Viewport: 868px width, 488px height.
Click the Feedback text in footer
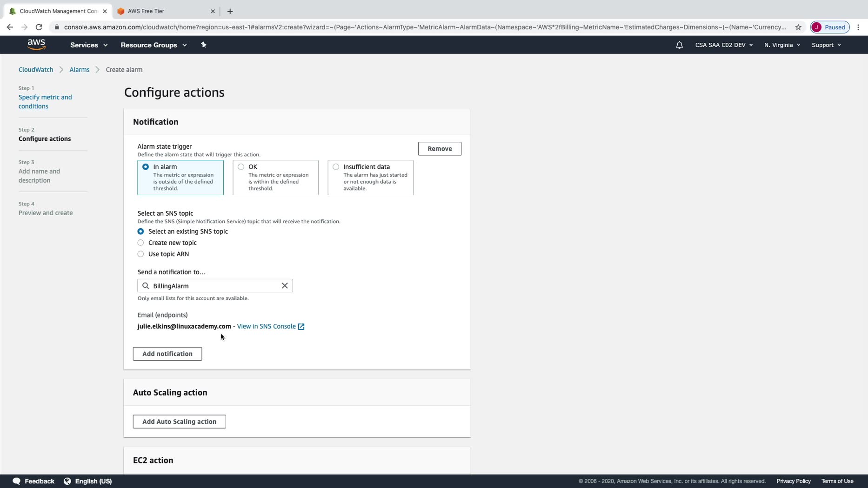tap(40, 481)
